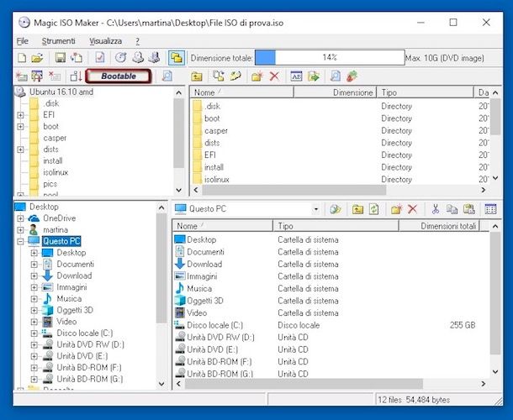This screenshot has width=513, height=420.
Task: Click the sort order icon beside Bootable
Action: click(x=76, y=76)
